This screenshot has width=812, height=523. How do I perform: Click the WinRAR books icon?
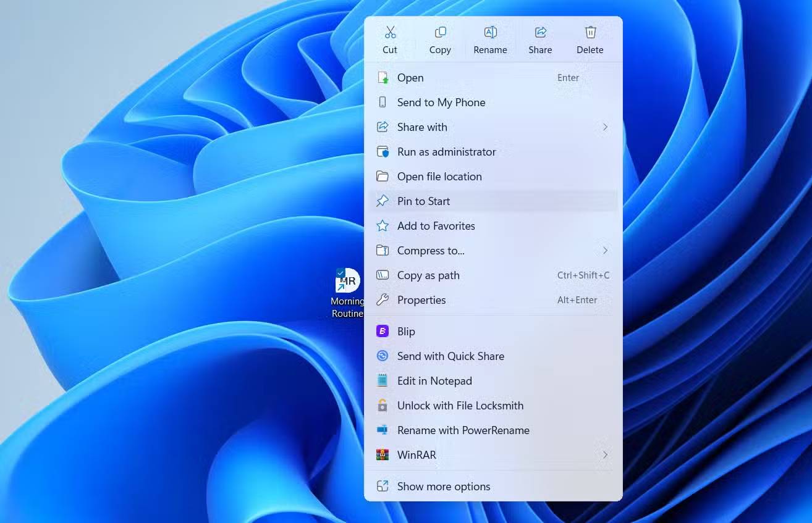click(x=383, y=455)
